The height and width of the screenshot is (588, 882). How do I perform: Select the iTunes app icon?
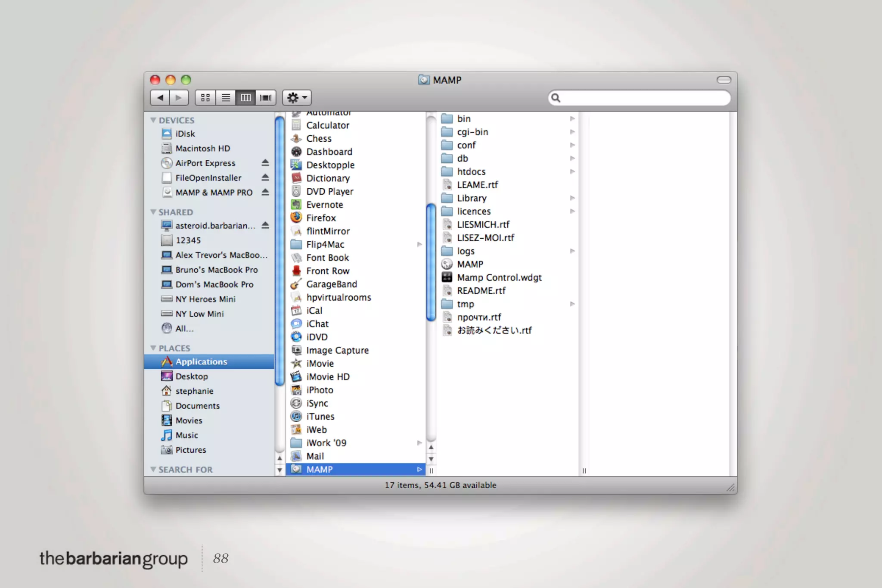pos(296,416)
